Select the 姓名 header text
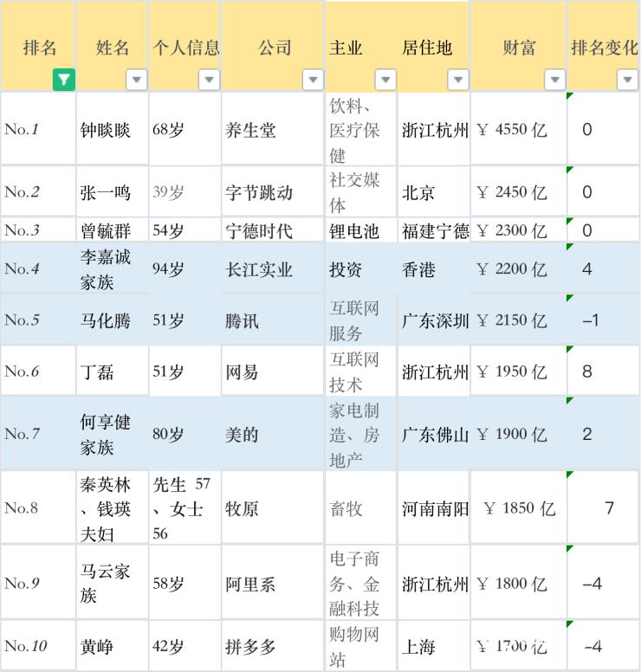The height and width of the screenshot is (672, 641). 113,48
